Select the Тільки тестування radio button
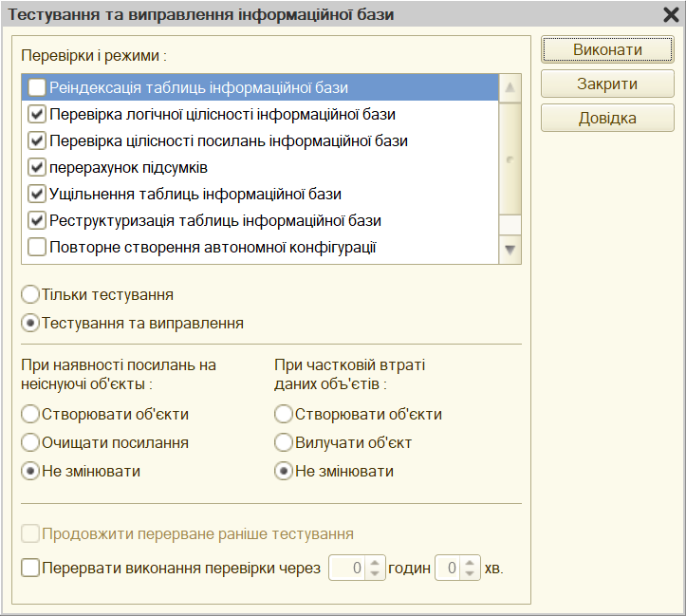686x616 pixels. [x=30, y=294]
